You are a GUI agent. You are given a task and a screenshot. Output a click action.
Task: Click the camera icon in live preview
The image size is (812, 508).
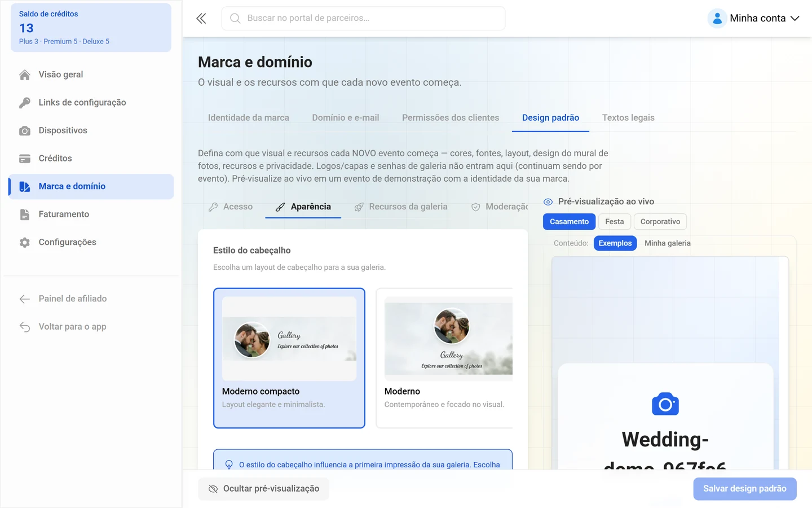tap(665, 404)
